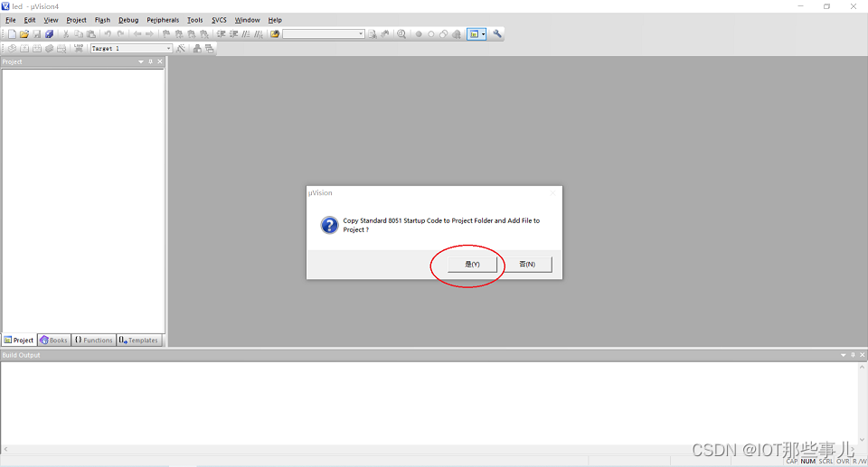Click the Open file folder icon
868x467 pixels.
[24, 33]
